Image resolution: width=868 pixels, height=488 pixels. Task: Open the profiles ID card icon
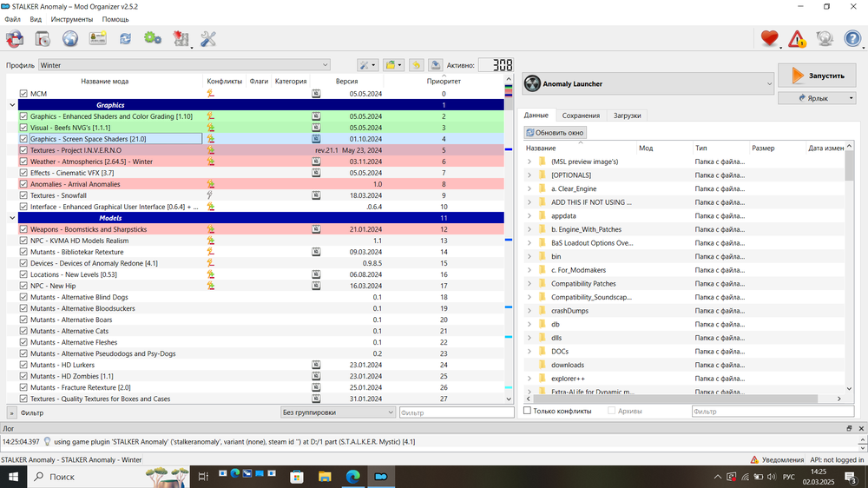tap(97, 39)
